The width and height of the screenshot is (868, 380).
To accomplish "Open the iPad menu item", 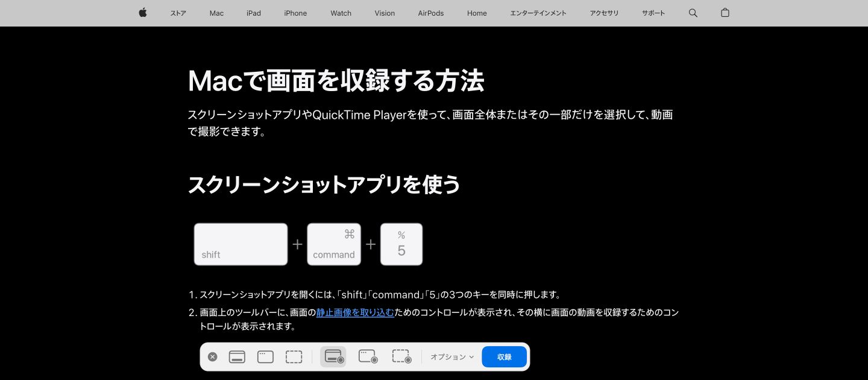I will point(254,13).
